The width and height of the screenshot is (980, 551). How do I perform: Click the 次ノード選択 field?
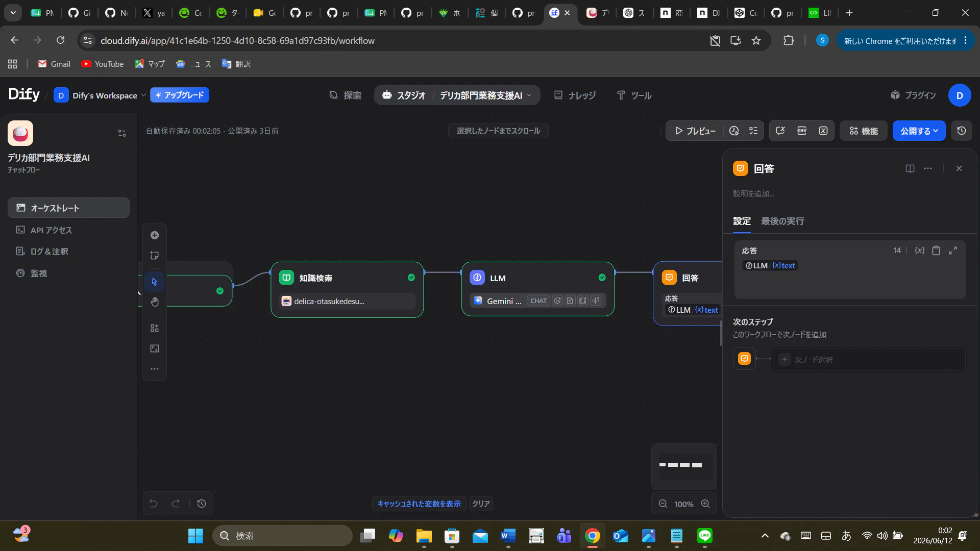(x=869, y=360)
